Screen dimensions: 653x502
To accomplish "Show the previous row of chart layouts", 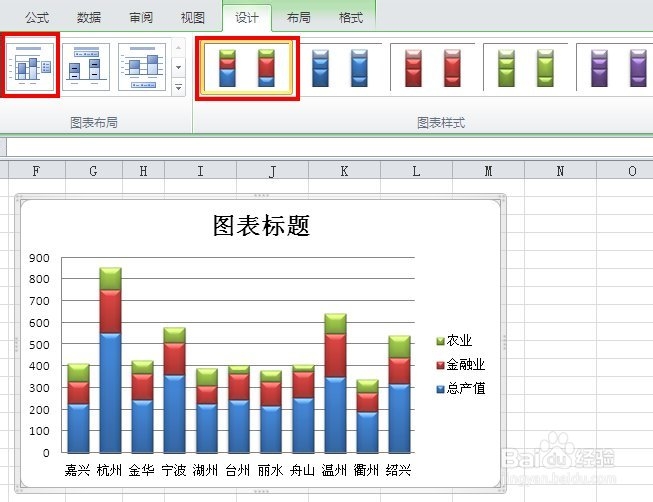I will coord(178,48).
